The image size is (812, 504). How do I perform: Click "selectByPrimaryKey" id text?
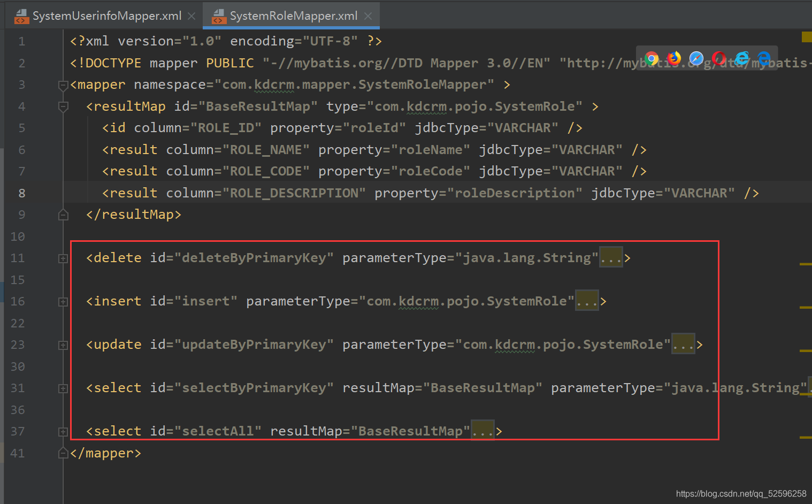click(254, 388)
